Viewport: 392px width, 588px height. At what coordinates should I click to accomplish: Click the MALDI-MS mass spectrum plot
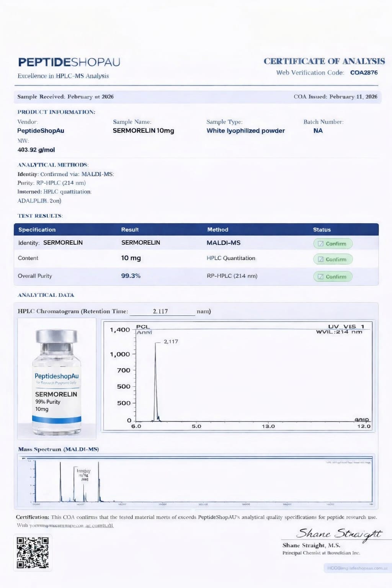pos(196,481)
